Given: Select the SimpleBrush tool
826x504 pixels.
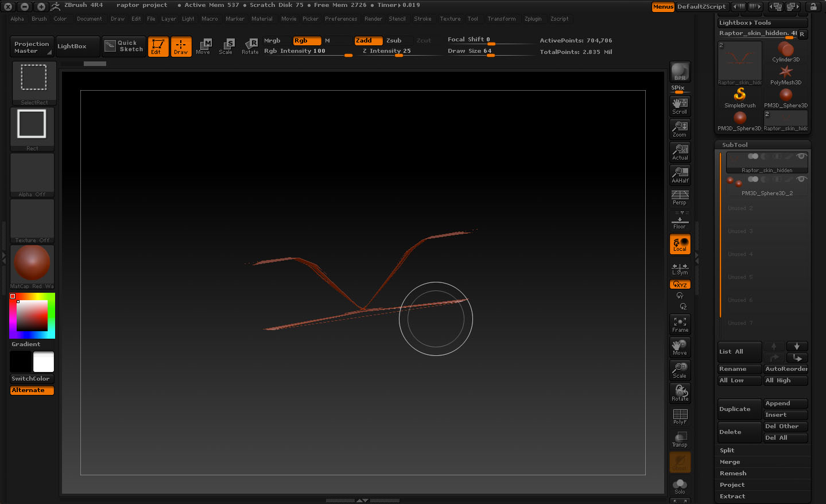Looking at the screenshot, I should point(739,95).
